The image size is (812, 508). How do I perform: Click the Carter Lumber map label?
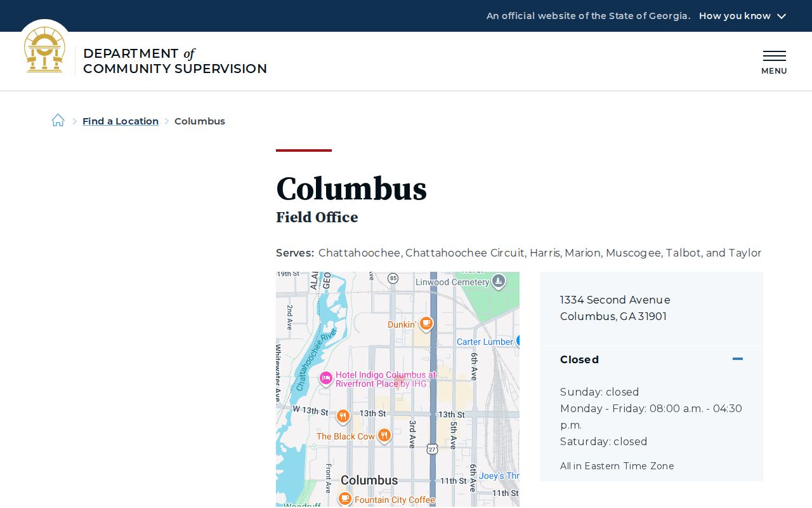(x=485, y=342)
